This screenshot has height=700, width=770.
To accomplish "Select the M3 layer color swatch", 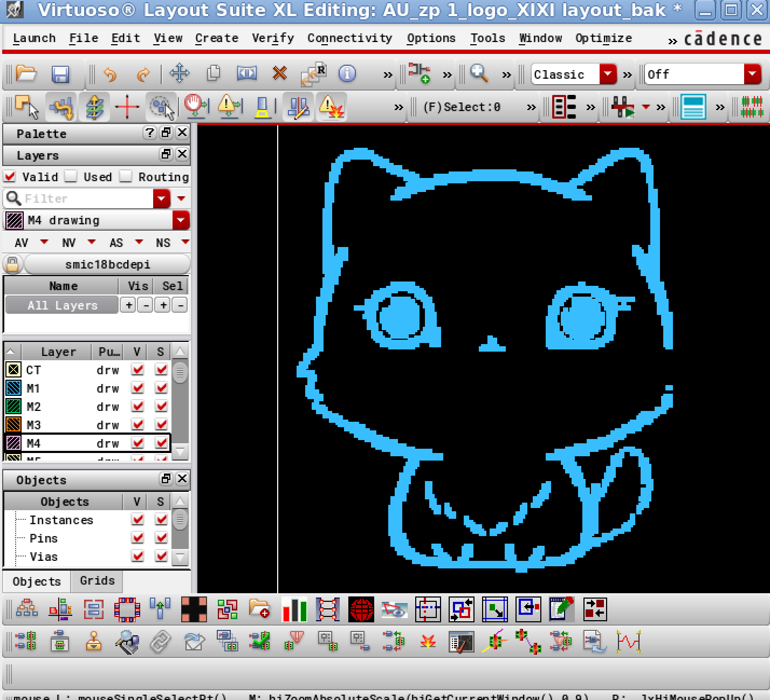I will coord(13,424).
